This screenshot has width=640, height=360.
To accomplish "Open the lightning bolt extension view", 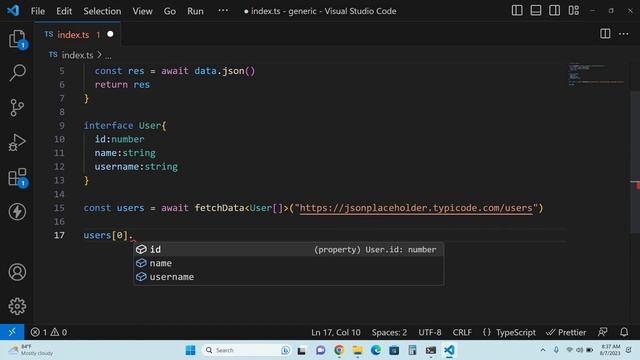I will pos(17,211).
